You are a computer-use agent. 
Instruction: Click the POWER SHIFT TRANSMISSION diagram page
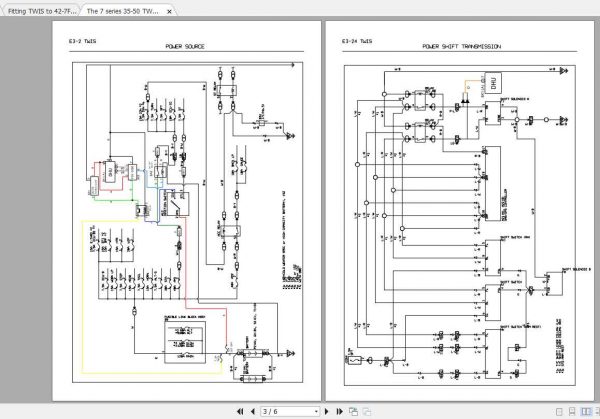coord(460,211)
